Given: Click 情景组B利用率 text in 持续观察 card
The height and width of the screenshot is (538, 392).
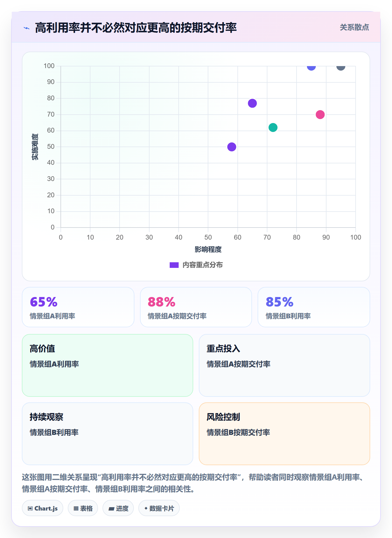Looking at the screenshot, I should tap(54, 432).
